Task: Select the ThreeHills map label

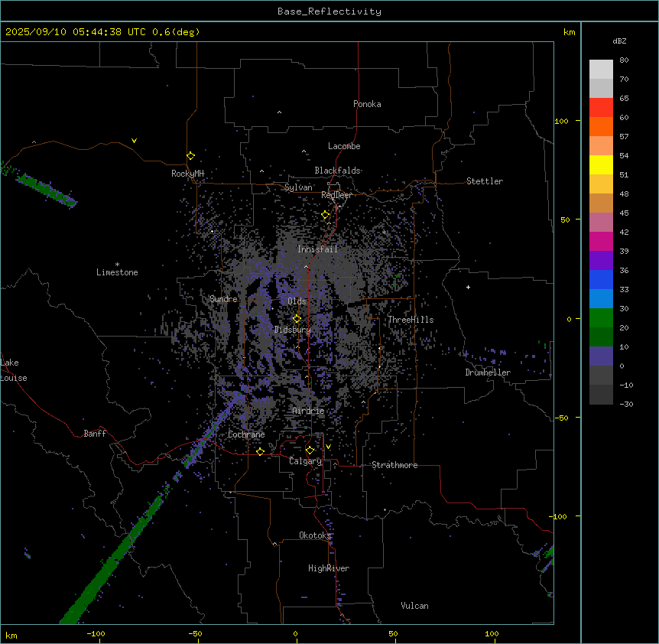Action: pos(411,320)
